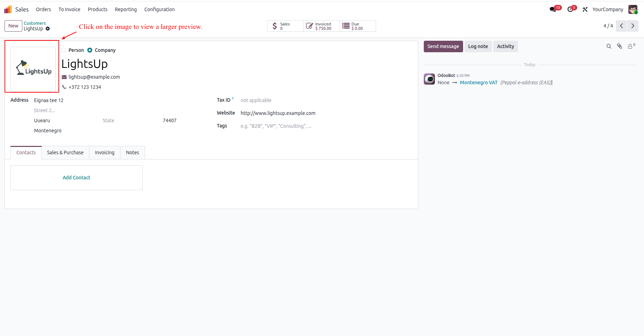The image size is (644, 336).
Task: Open the Orders menu
Action: point(43,9)
